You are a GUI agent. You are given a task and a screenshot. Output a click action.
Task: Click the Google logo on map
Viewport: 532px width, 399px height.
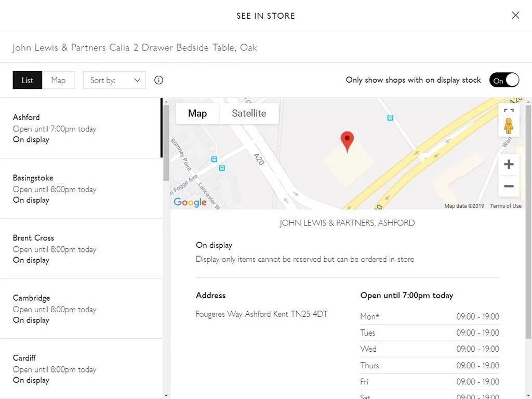190,202
